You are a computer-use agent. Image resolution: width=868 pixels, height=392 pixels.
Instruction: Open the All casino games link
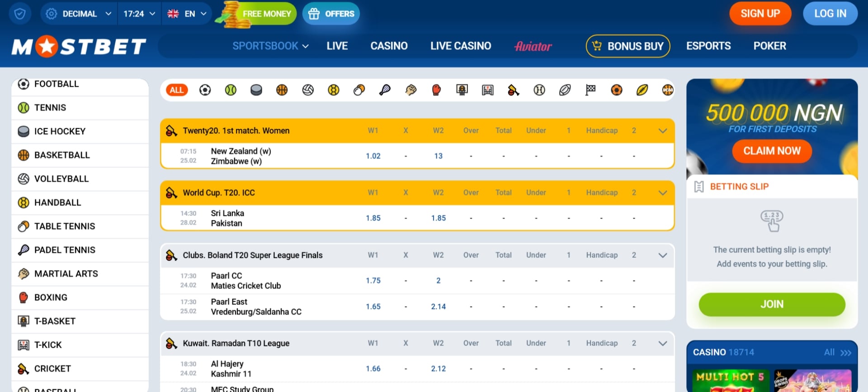[837, 352]
